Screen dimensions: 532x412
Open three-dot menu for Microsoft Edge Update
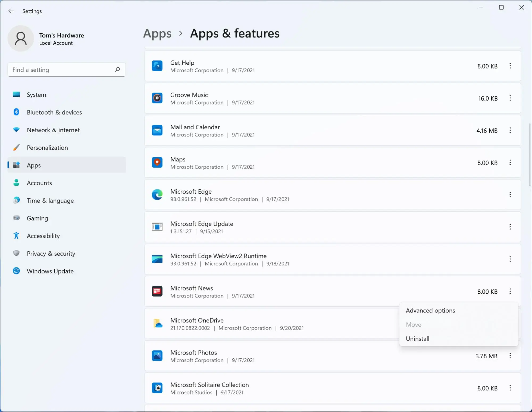click(x=510, y=227)
